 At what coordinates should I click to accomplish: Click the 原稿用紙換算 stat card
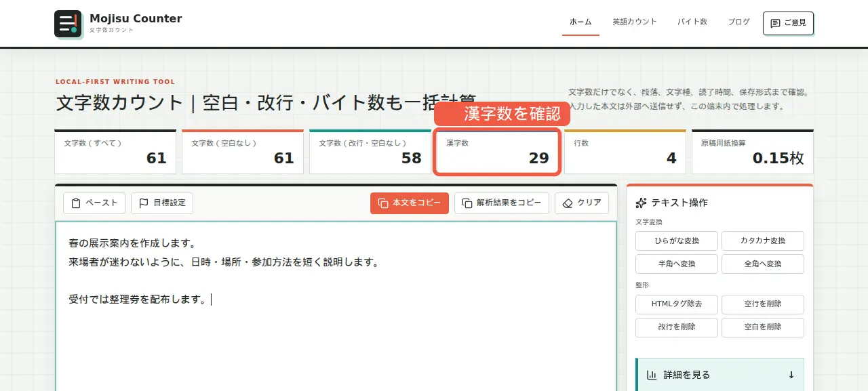pyautogui.click(x=753, y=152)
